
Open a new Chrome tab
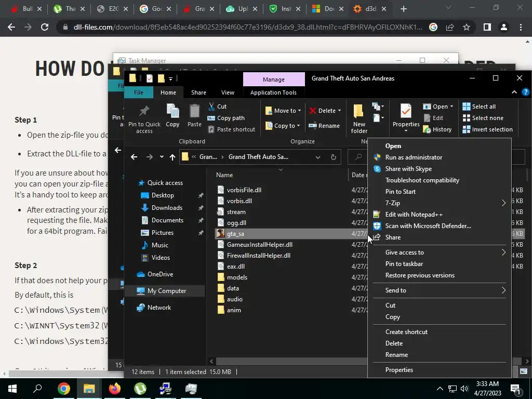click(403, 9)
